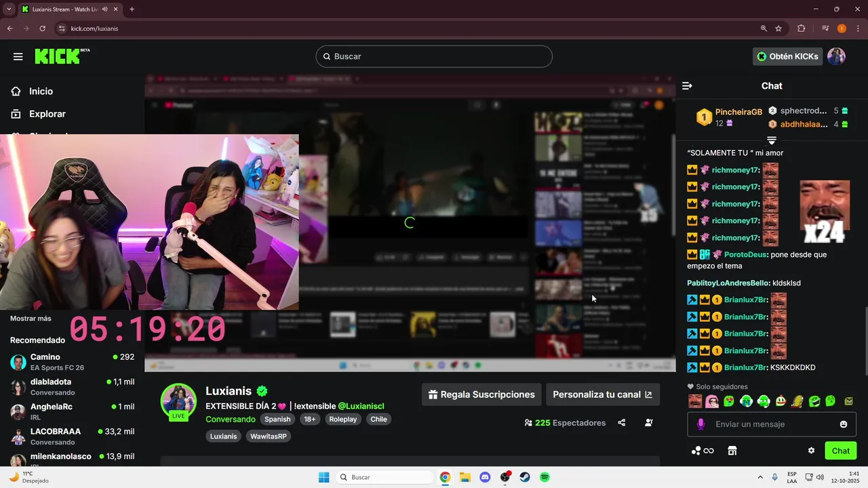Click the Luxianis tag chip

click(x=223, y=436)
